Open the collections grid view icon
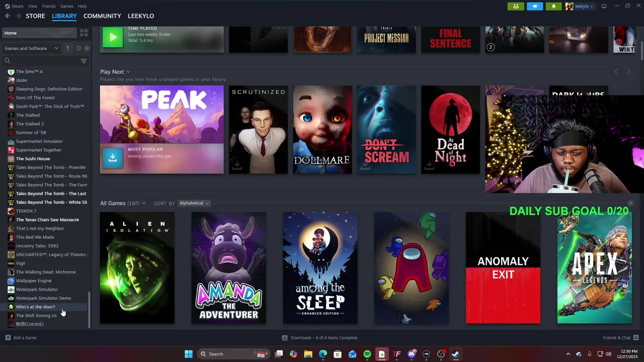 [x=84, y=33]
